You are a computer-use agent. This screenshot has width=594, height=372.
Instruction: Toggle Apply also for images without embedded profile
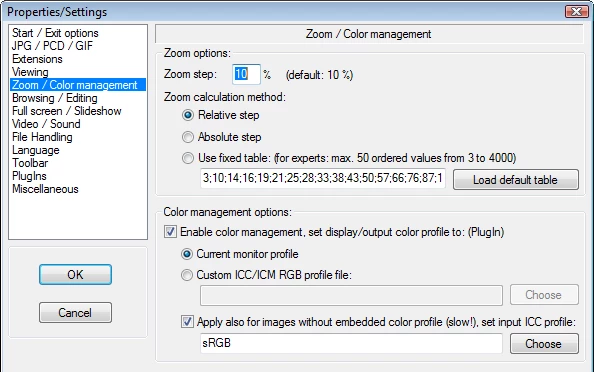(x=187, y=322)
